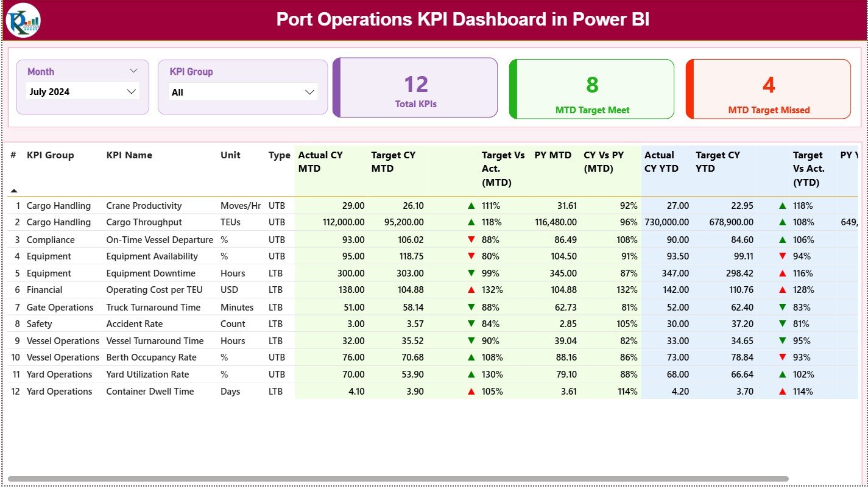Click red down triangle for On-Time Vessel Departure
This screenshot has width=868, height=489.
(470, 239)
